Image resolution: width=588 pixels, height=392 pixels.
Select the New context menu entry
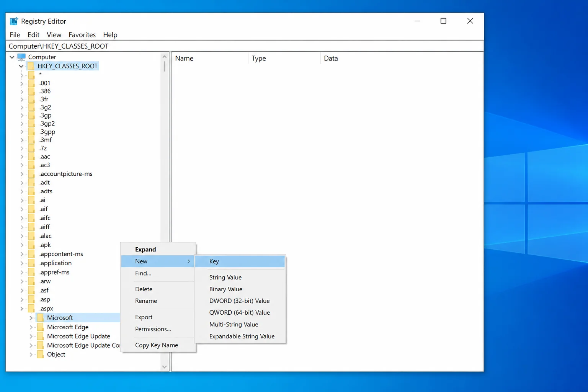(158, 261)
